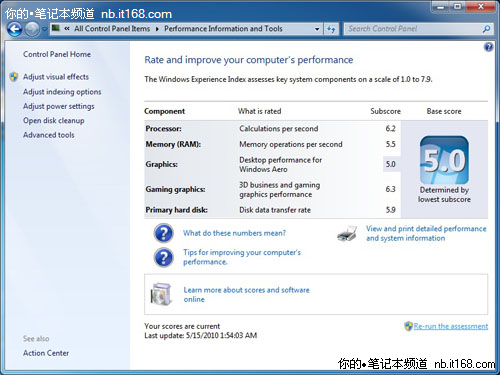Maximize the Control Panel window
The height and width of the screenshot is (375, 500).
(x=458, y=7)
